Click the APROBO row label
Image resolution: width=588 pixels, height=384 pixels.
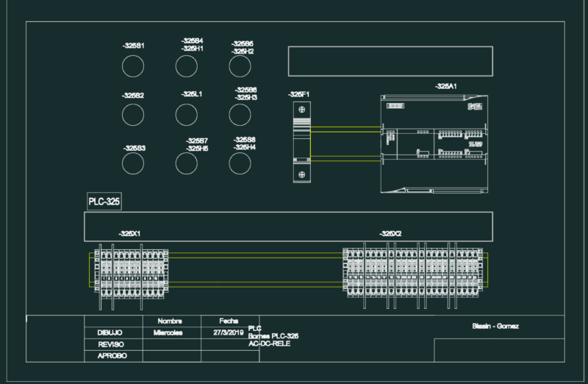(x=112, y=356)
